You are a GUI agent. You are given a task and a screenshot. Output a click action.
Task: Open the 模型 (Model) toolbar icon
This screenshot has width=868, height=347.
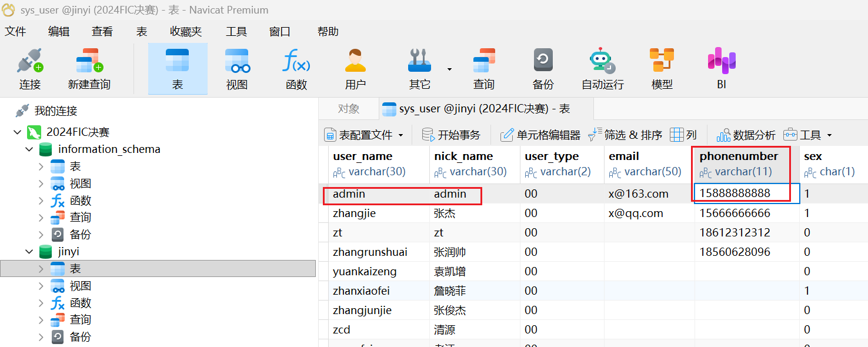662,69
